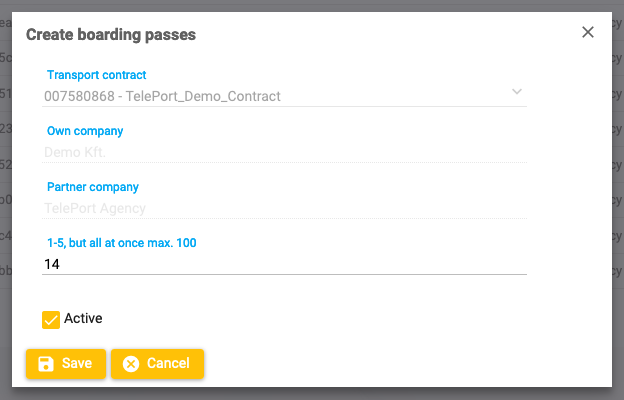The image size is (624, 400).
Task: Select the Partner company field TelePort Agency
Action: point(285,209)
